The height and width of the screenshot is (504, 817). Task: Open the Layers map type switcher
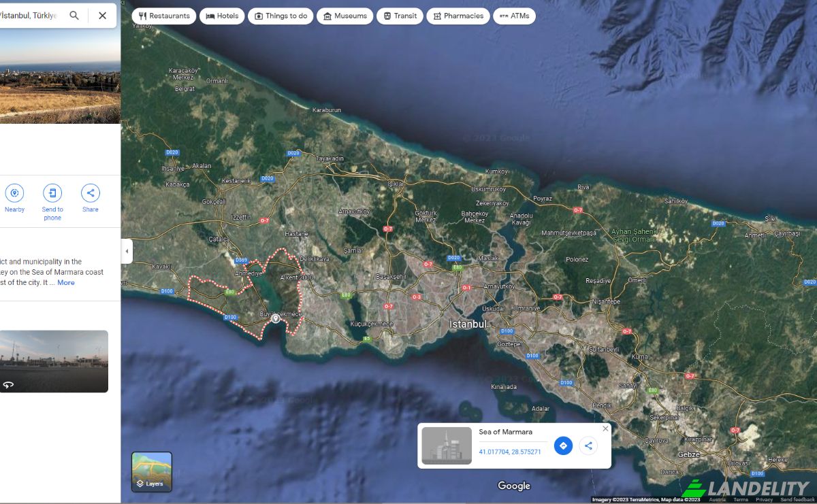[152, 471]
